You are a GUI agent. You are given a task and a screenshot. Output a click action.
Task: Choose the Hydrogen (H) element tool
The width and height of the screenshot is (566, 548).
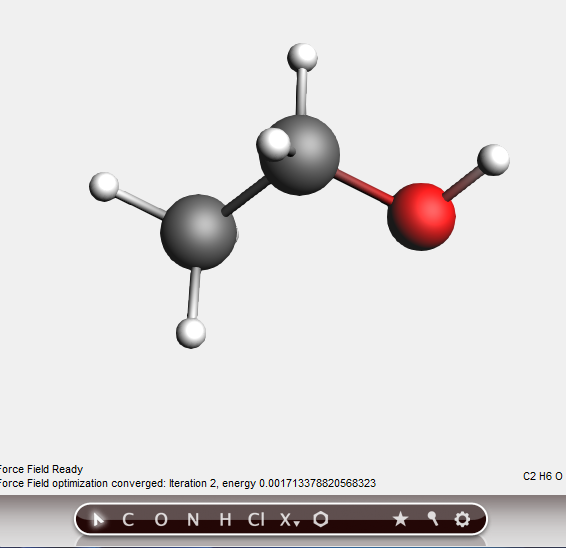(x=226, y=520)
